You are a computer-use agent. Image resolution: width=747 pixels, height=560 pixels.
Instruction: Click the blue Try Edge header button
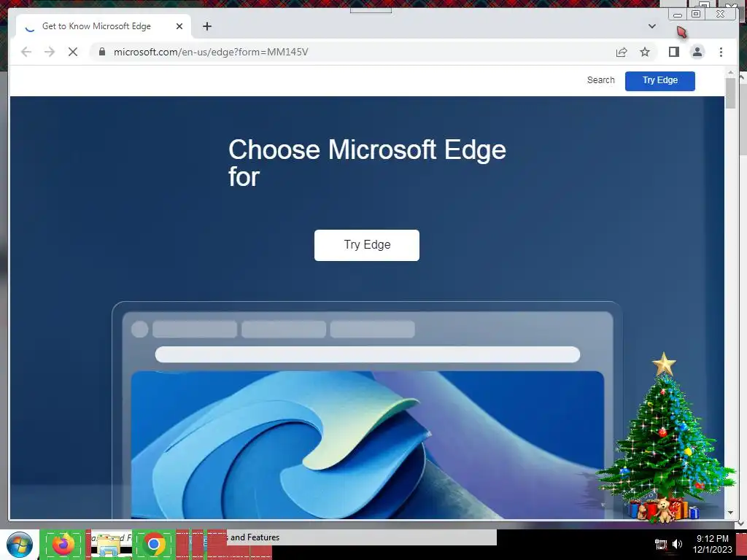pyautogui.click(x=659, y=80)
